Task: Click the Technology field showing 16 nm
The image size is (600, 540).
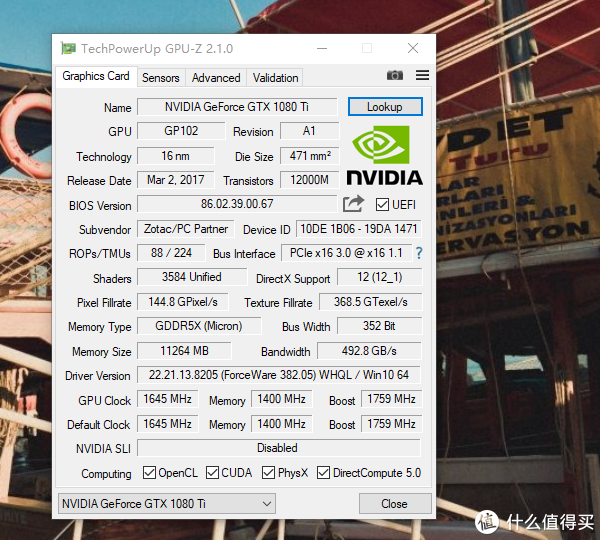Action: [x=176, y=156]
